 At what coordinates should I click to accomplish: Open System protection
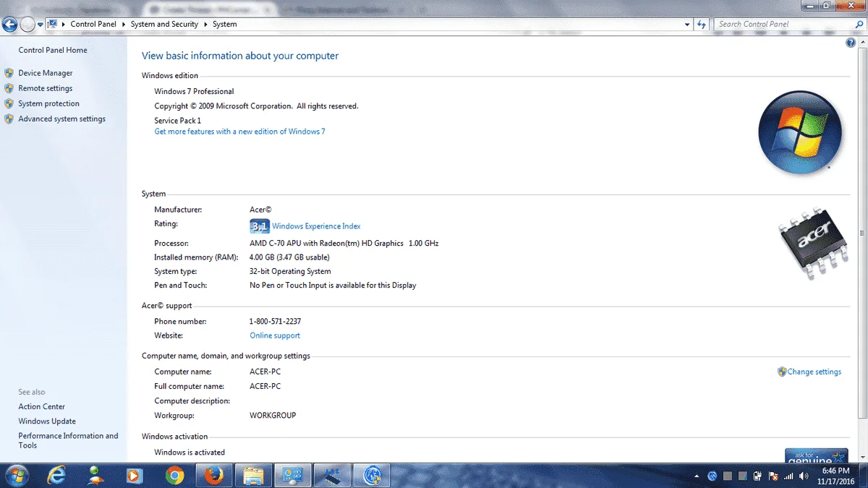[48, 103]
